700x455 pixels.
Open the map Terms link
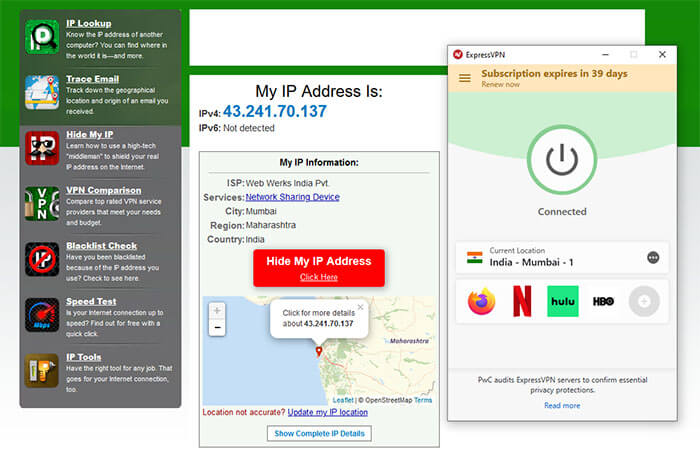pos(423,400)
